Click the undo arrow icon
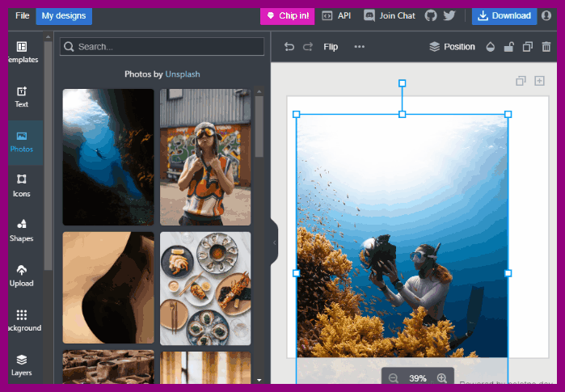This screenshot has width=565, height=392. 289,47
